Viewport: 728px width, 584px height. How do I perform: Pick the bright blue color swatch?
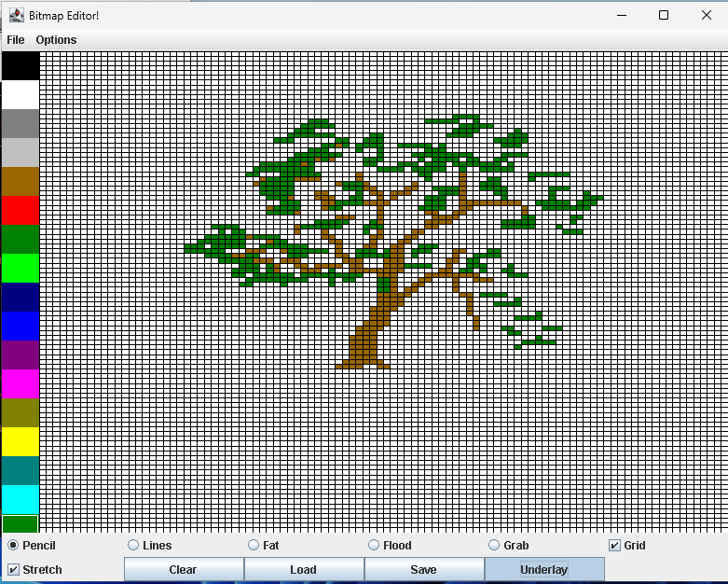(21, 327)
